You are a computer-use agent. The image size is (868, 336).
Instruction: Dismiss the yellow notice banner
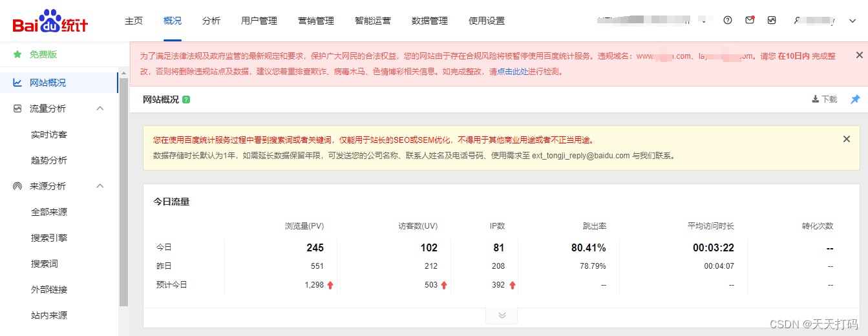(x=847, y=139)
